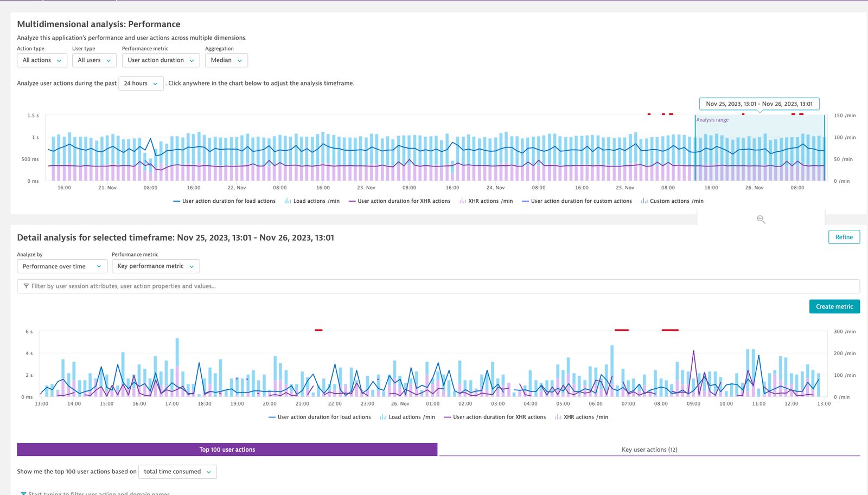
Task: Switch to Key user actions (12) tab
Action: [x=649, y=449]
